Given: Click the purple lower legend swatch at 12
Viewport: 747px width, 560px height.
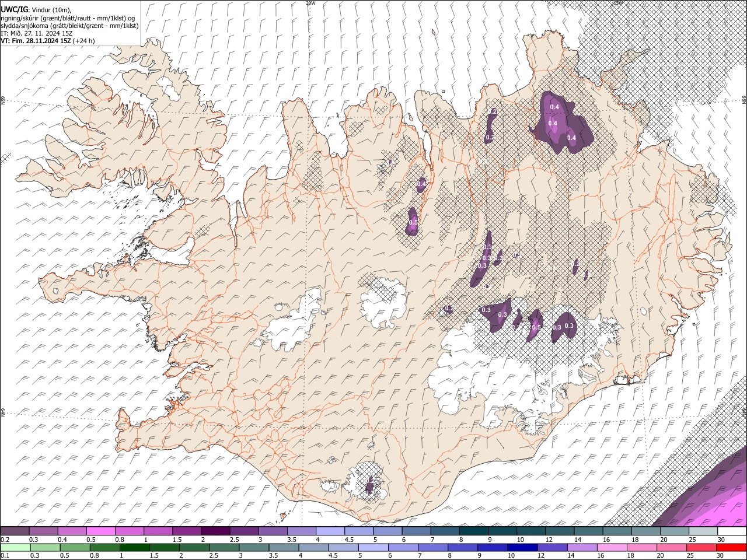Looking at the screenshot, I should pyautogui.click(x=553, y=547).
